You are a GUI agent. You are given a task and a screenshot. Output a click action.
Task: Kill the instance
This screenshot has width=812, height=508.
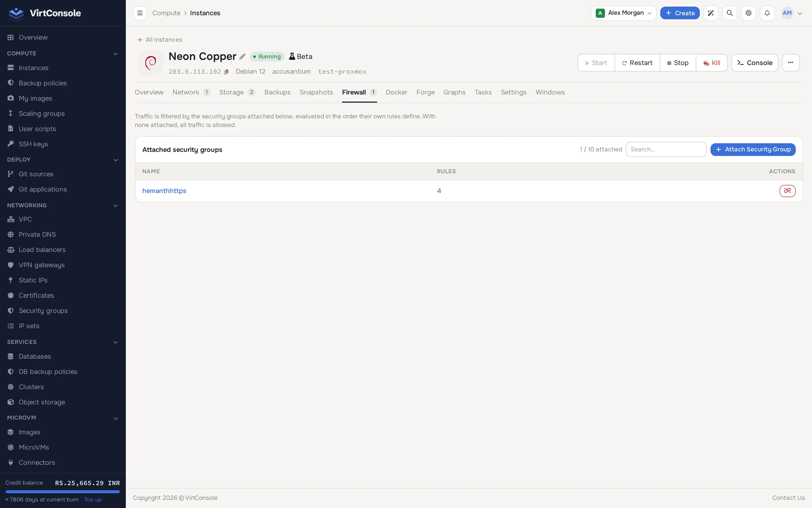tap(712, 63)
